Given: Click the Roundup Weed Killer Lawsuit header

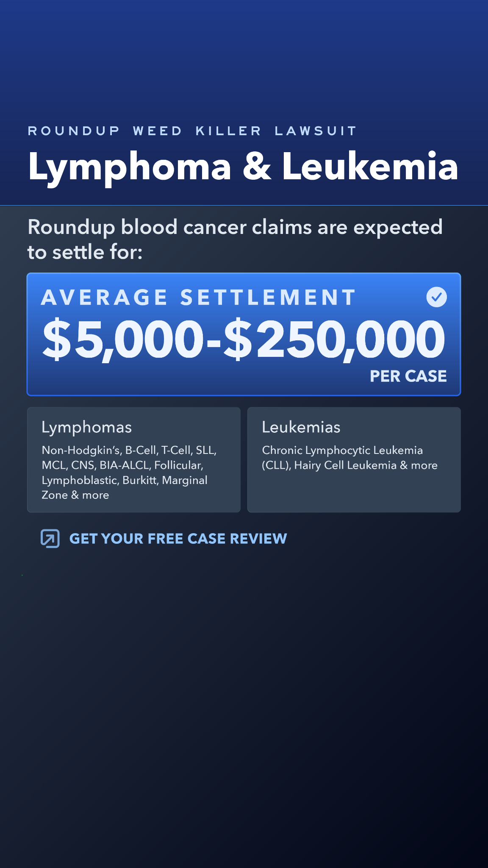Looking at the screenshot, I should 192,131.
